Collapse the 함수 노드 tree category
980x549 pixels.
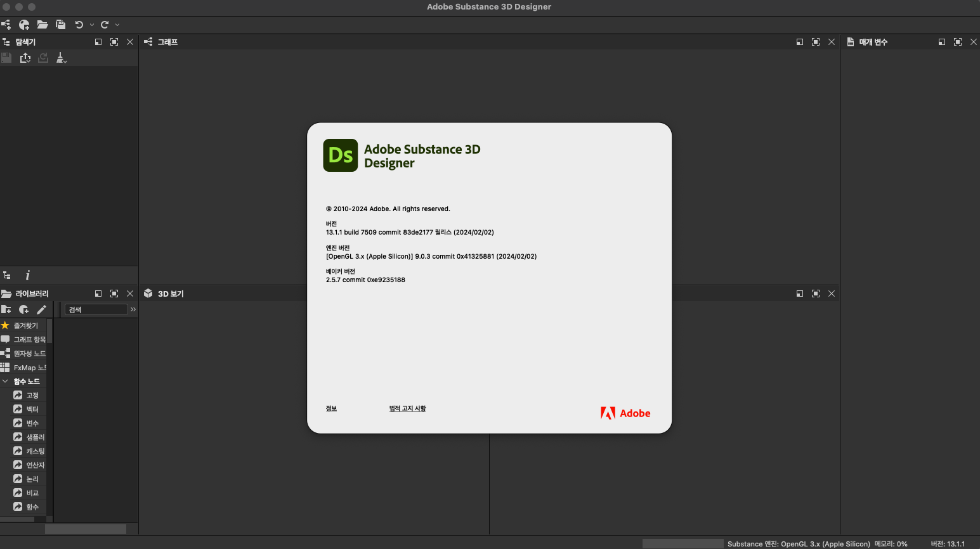5,381
